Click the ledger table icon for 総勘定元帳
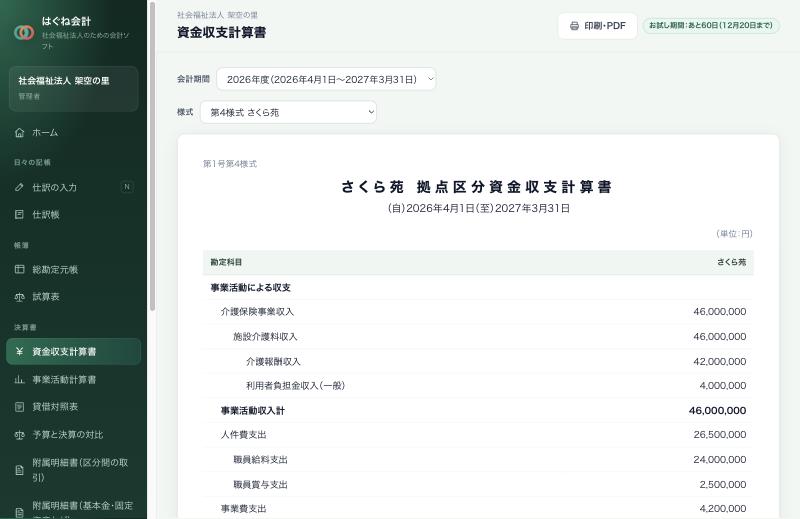 pyautogui.click(x=19, y=269)
